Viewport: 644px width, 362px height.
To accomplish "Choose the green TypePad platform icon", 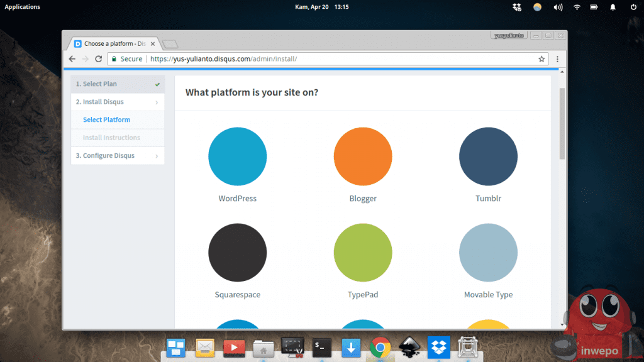I will tap(363, 253).
